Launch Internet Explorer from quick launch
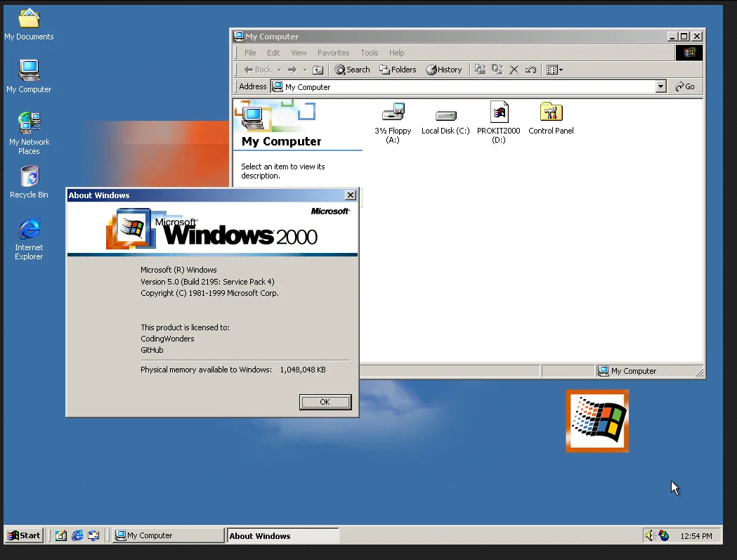 77,535
